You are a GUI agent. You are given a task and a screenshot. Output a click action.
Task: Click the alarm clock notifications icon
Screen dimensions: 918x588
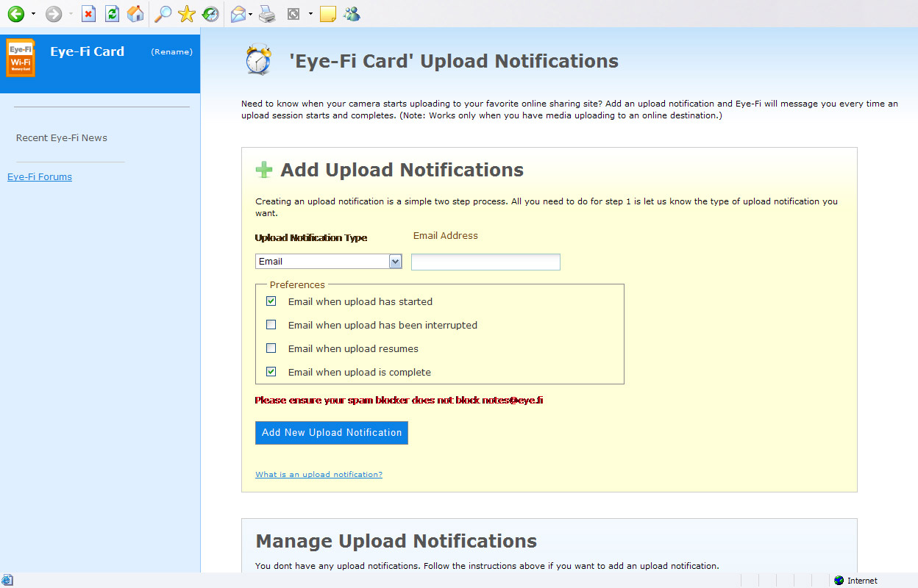point(258,60)
